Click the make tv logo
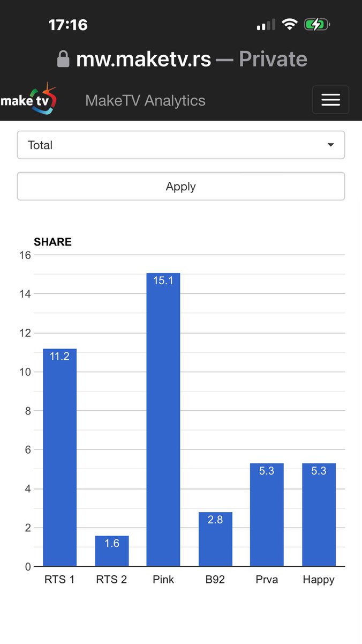 [x=28, y=100]
